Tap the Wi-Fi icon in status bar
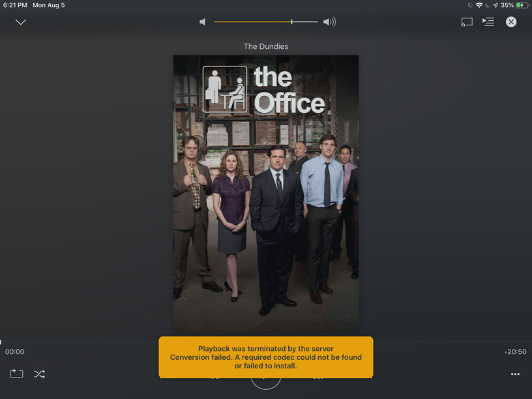 click(x=479, y=5)
